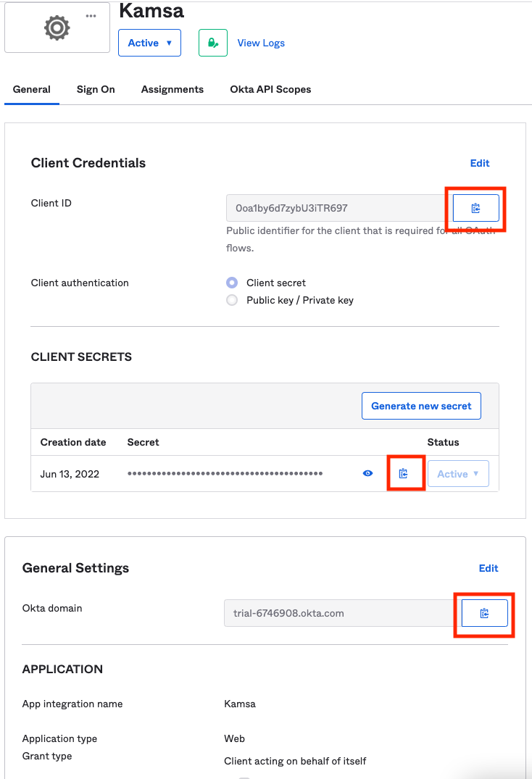The height and width of the screenshot is (779, 532).
Task: Open the Active status dropdown near app name
Action: click(149, 43)
